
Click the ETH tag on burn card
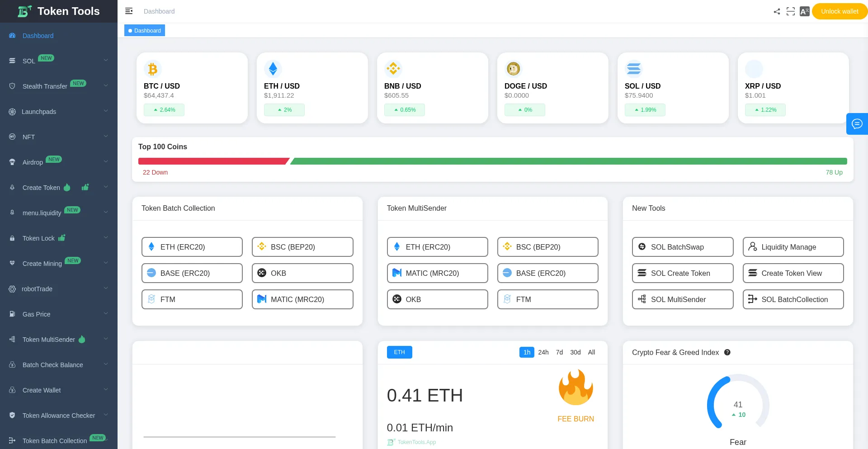pyautogui.click(x=400, y=352)
